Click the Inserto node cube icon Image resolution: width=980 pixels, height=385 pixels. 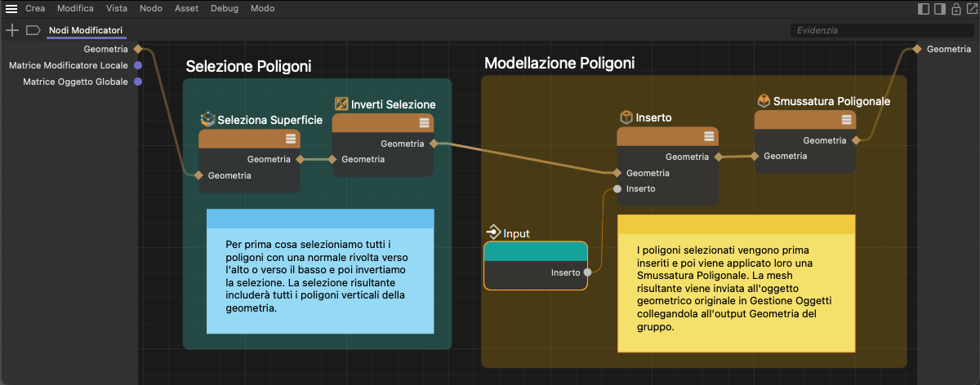[x=626, y=117]
